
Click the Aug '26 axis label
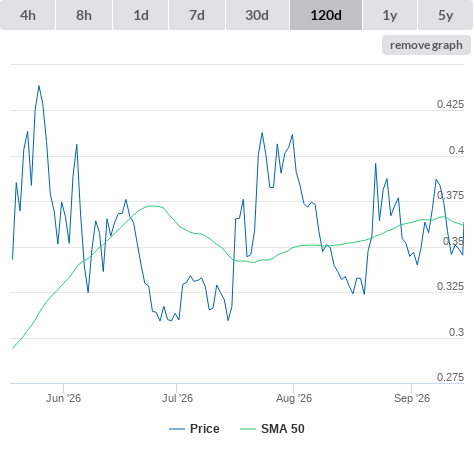[x=294, y=398]
